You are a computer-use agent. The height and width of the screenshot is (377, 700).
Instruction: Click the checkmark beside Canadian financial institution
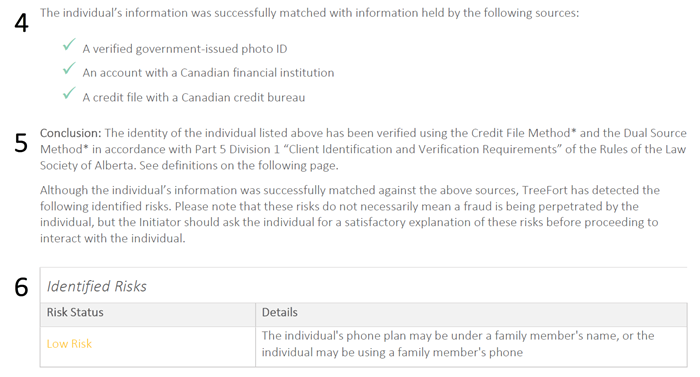click(x=69, y=68)
